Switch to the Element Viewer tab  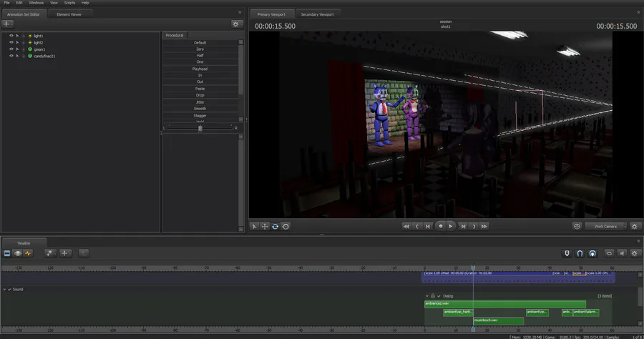coord(69,14)
